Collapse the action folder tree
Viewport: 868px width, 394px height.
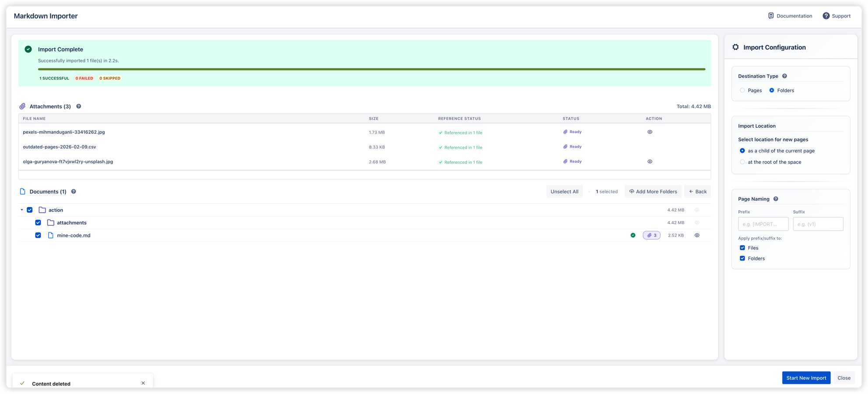coord(21,210)
